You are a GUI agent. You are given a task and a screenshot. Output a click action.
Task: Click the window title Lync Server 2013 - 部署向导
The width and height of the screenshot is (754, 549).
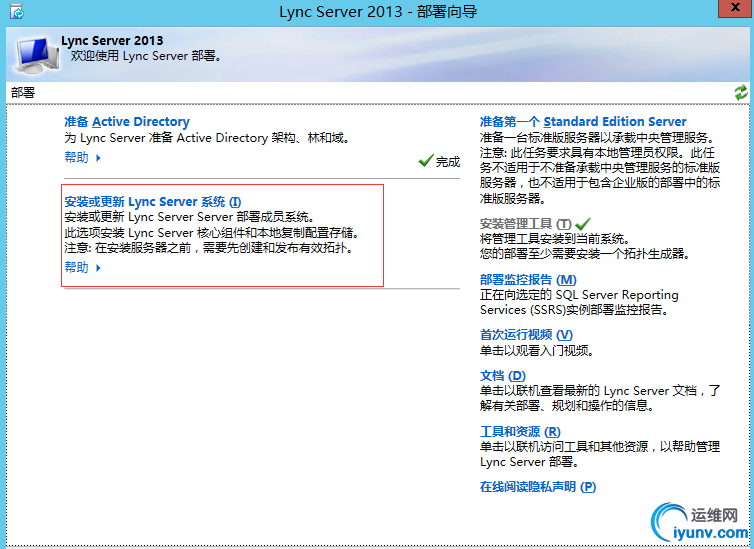tap(378, 12)
